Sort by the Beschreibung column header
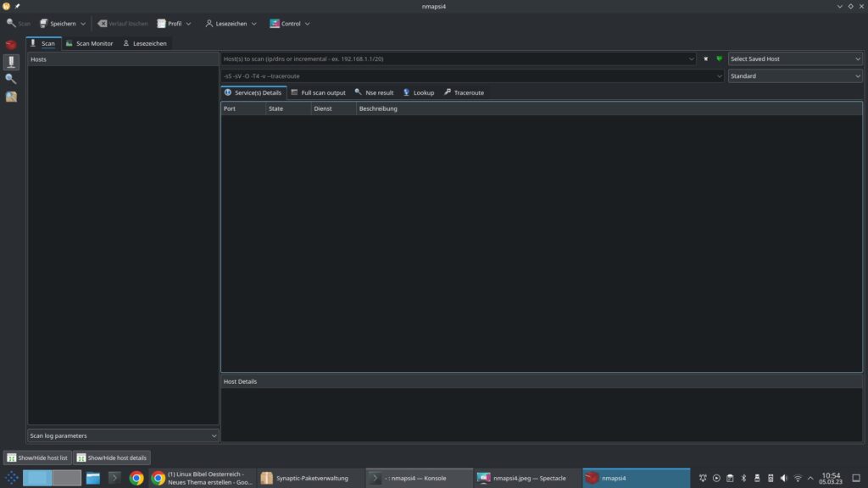Image resolution: width=868 pixels, height=488 pixels. click(609, 108)
